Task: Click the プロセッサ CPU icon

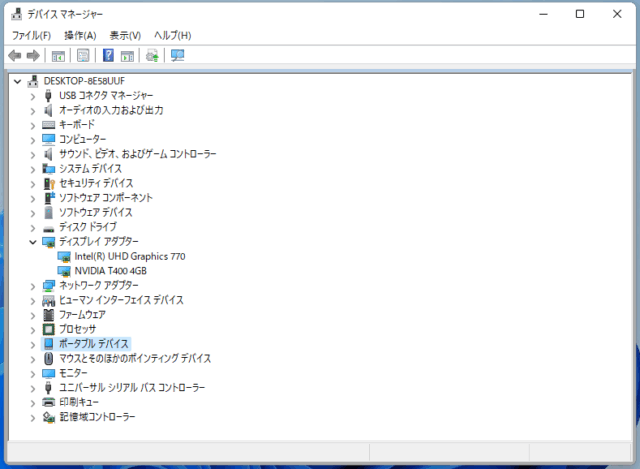Action: [x=48, y=329]
